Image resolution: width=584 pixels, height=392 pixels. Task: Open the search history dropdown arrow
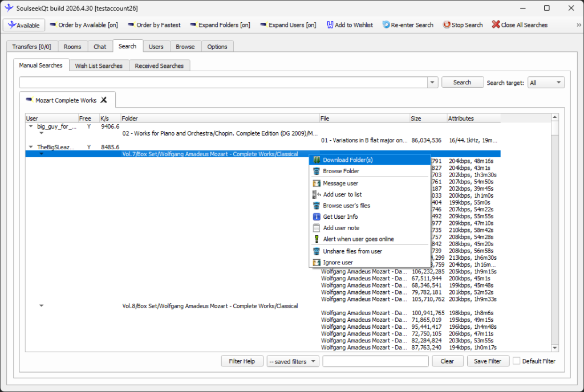point(432,82)
